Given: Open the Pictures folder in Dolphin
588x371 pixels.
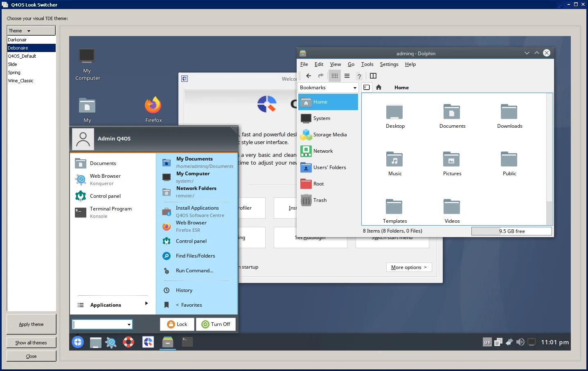Looking at the screenshot, I should (x=452, y=164).
